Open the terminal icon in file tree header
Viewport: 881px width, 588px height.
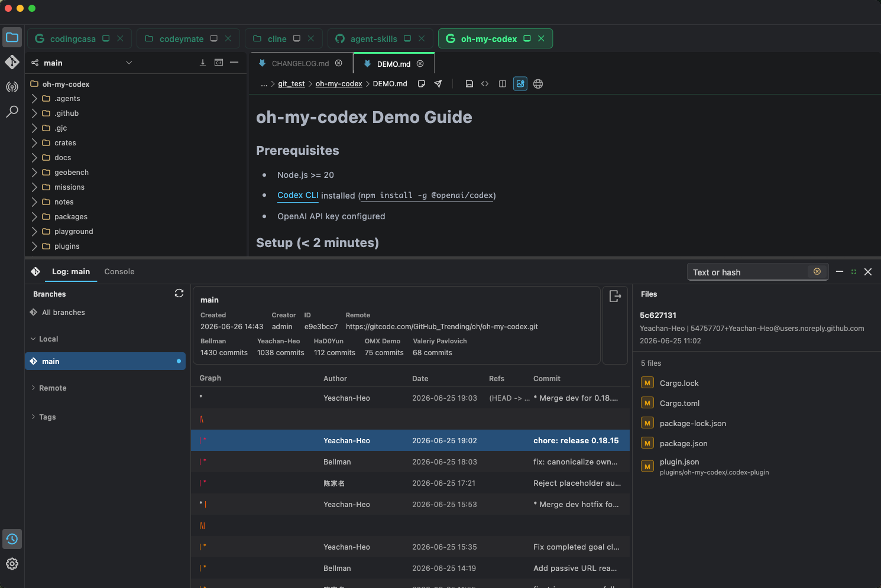(219, 63)
